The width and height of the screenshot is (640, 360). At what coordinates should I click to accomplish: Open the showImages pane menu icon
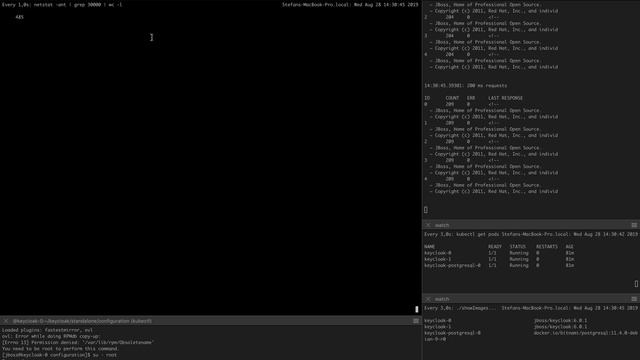[634, 299]
